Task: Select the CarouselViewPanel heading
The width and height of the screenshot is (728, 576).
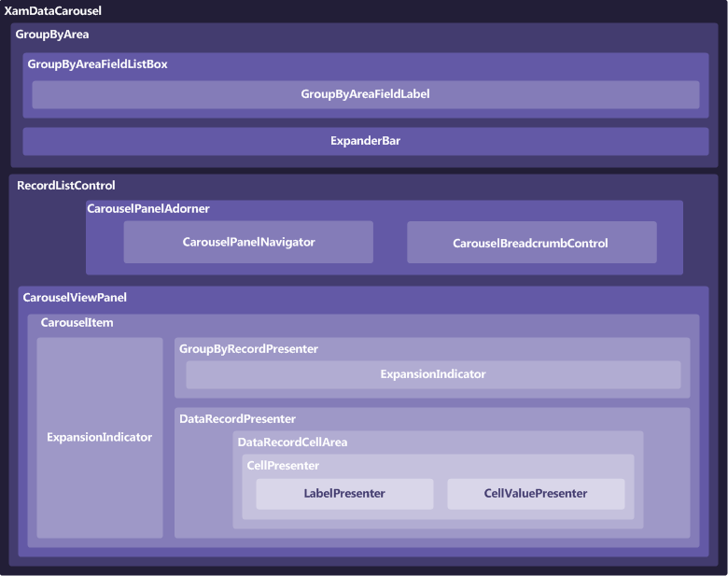Action: click(75, 298)
